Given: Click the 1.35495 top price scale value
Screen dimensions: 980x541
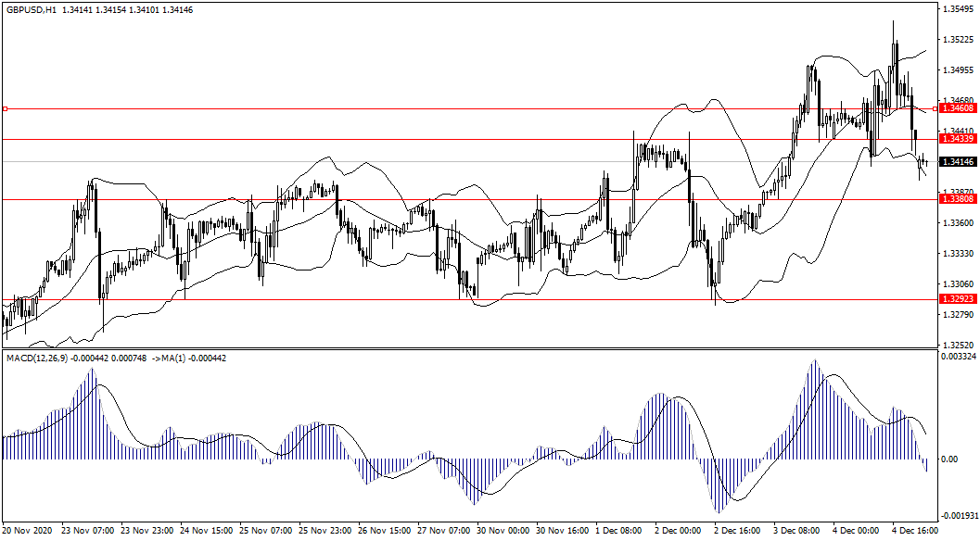Looking at the screenshot, I should point(956,9).
